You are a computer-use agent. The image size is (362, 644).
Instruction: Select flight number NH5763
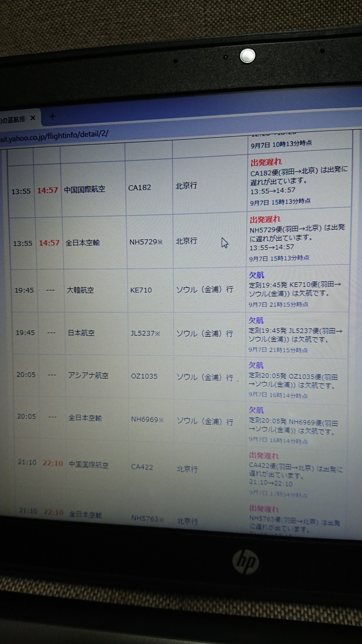point(147,519)
